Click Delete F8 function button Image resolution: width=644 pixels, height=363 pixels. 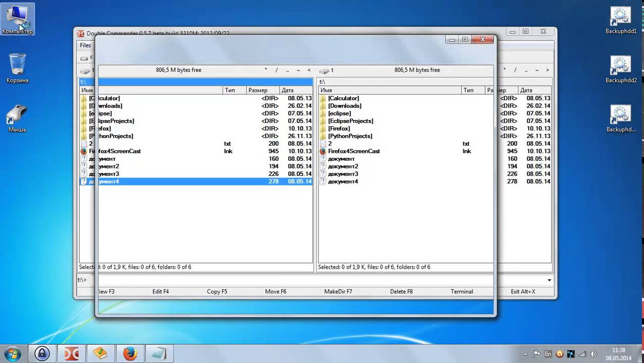point(401,291)
